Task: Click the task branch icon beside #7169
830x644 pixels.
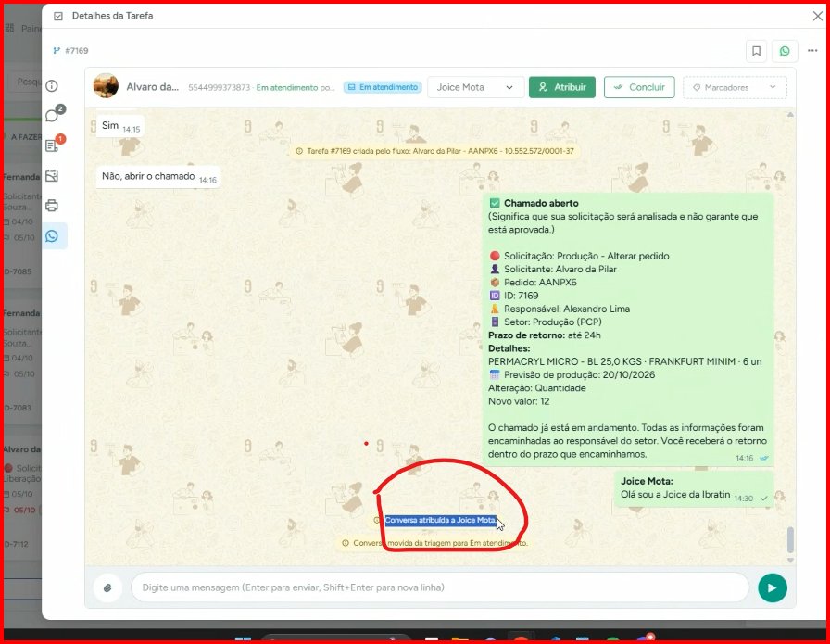Action: click(57, 51)
